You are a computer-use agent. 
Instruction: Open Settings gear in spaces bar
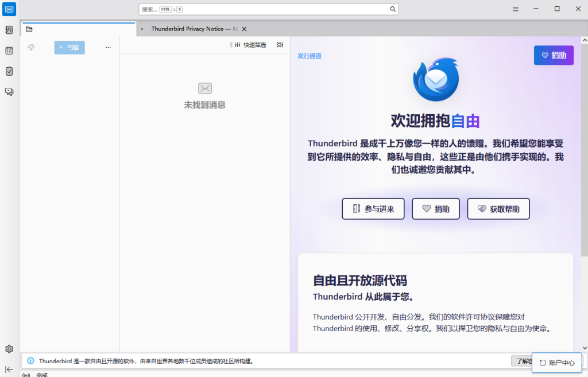pyautogui.click(x=9, y=349)
